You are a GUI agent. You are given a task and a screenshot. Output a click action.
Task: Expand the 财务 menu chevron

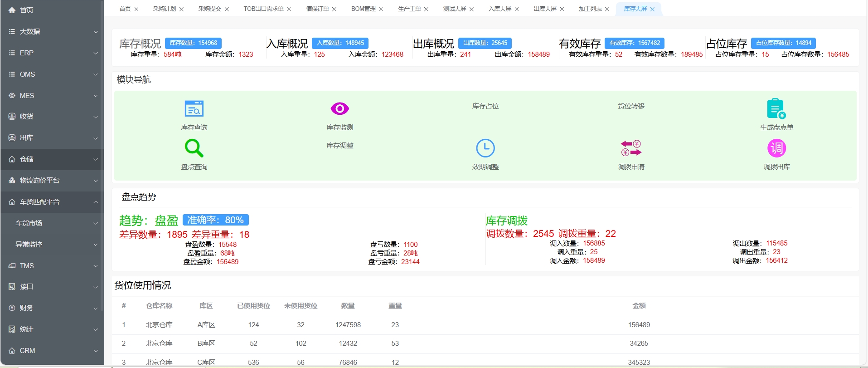(96, 308)
